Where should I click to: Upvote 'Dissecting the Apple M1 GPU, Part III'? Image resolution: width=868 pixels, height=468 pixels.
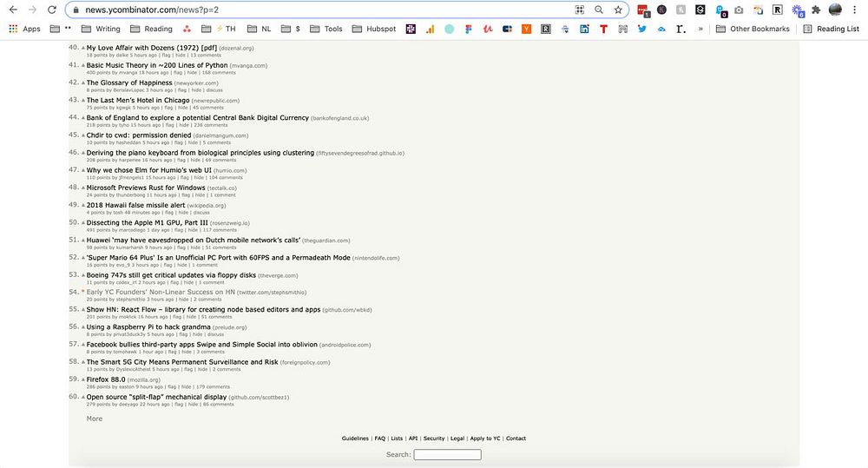(83, 222)
